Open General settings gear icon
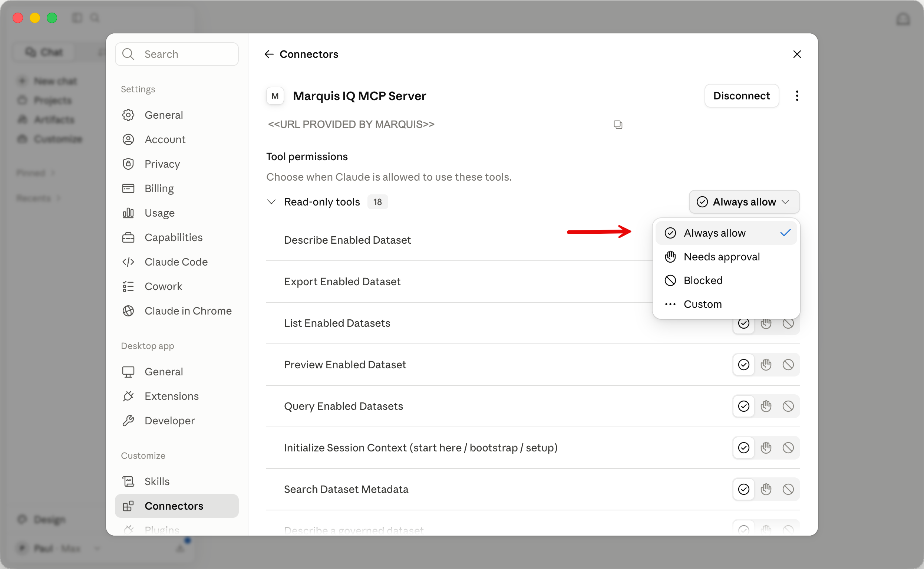This screenshot has height=569, width=924. point(128,115)
